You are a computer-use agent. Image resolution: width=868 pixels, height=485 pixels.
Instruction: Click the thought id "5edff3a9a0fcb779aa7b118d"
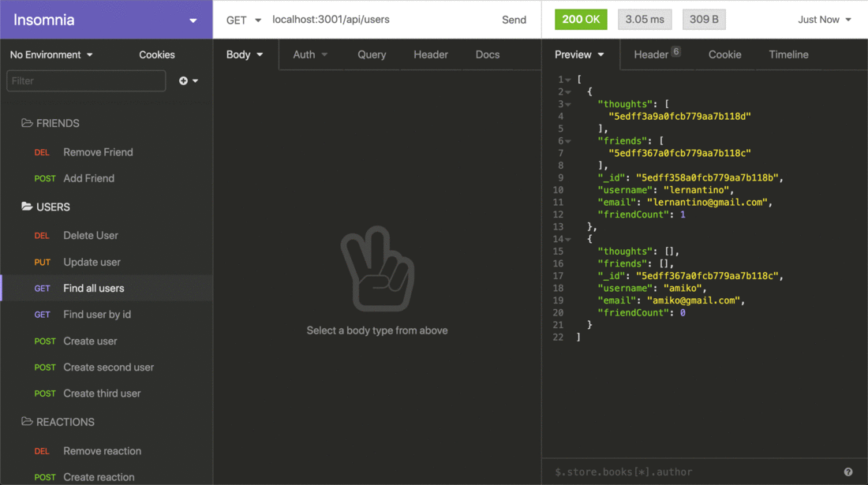click(679, 116)
